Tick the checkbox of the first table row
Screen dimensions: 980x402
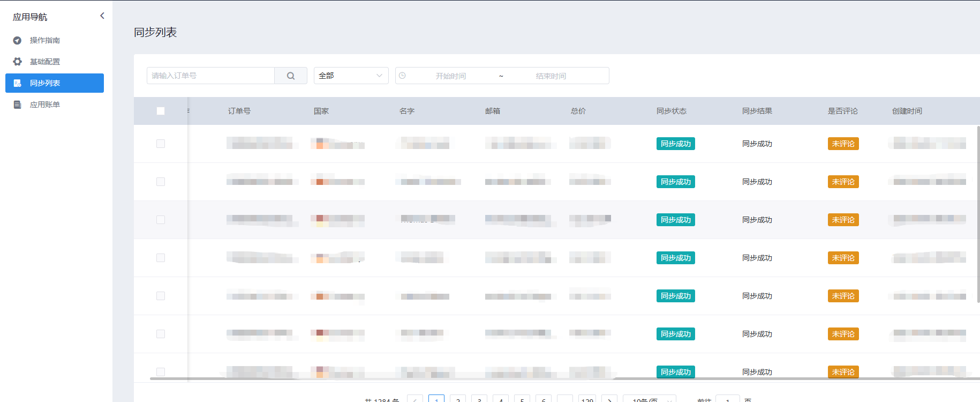[x=161, y=144]
